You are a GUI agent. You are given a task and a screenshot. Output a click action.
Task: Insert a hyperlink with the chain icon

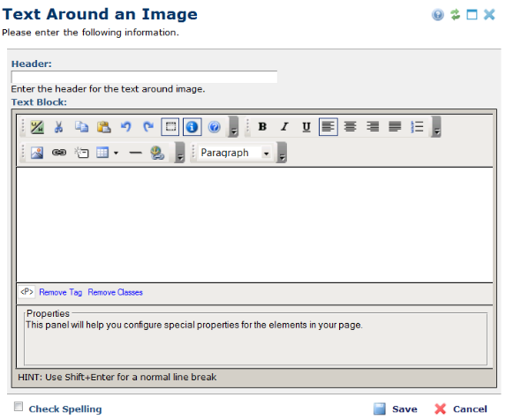click(59, 153)
